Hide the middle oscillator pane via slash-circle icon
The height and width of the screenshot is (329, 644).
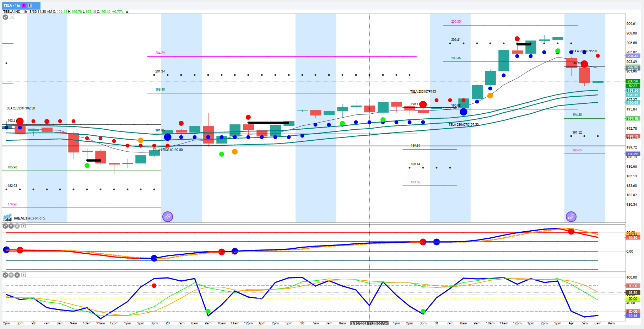pos(5,226)
